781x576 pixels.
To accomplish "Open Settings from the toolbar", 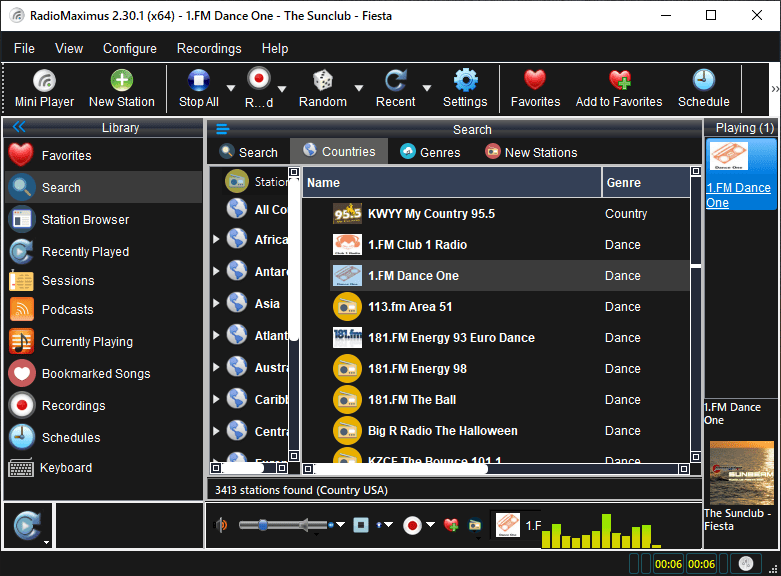I will pos(465,89).
